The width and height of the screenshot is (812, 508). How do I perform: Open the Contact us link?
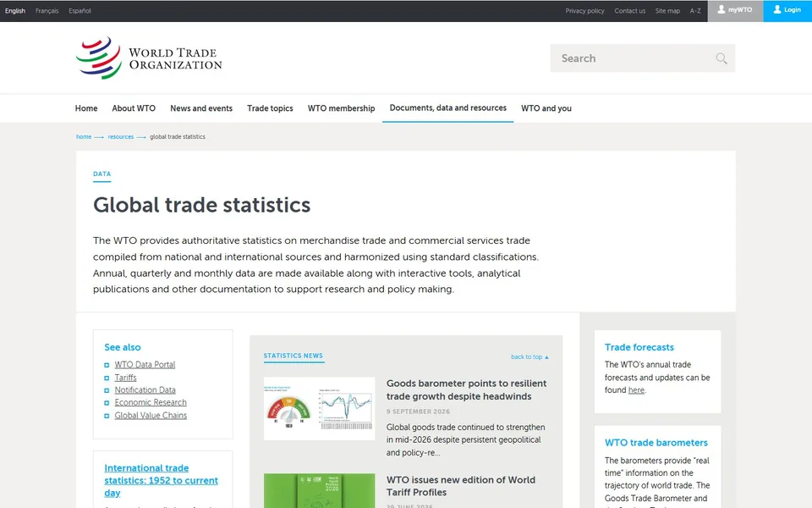[629, 11]
